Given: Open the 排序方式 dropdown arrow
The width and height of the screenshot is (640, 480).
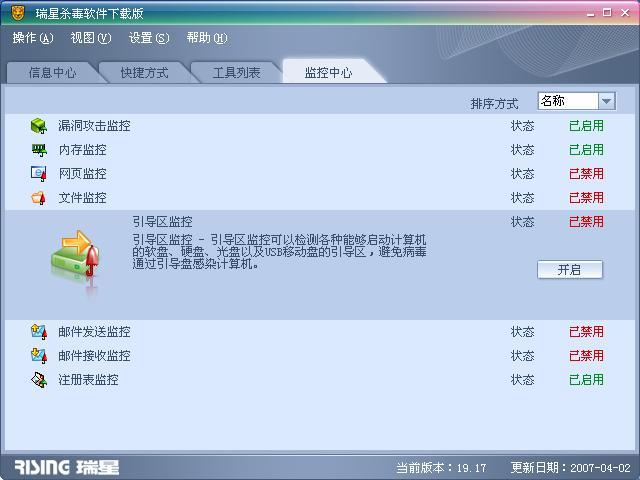Looking at the screenshot, I should point(607,101).
